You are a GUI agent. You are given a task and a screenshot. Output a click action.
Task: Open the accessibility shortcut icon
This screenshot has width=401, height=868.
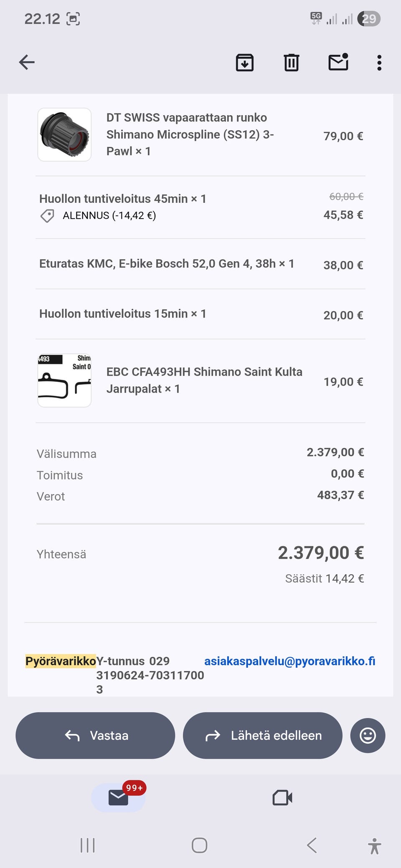coord(374,846)
